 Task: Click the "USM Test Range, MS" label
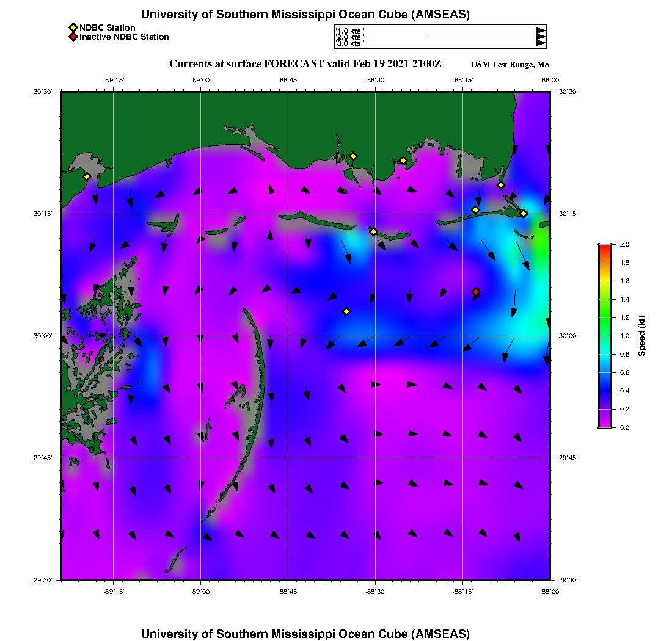pos(510,65)
